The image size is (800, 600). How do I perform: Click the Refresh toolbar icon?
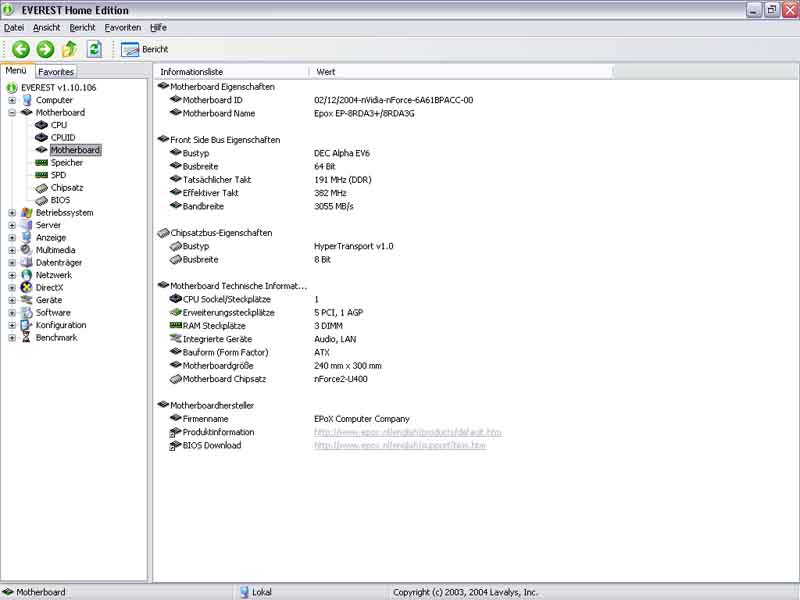click(94, 49)
